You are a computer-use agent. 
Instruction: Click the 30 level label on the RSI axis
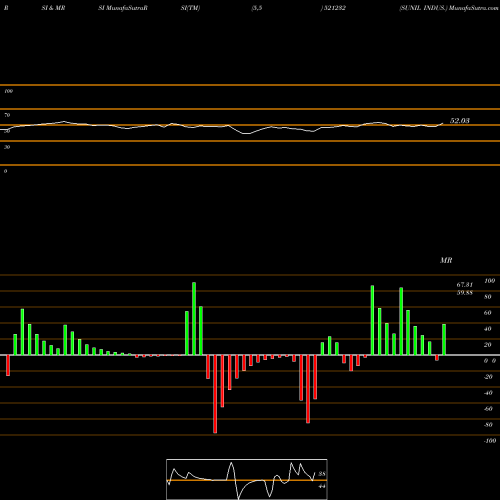pyautogui.click(x=7, y=147)
